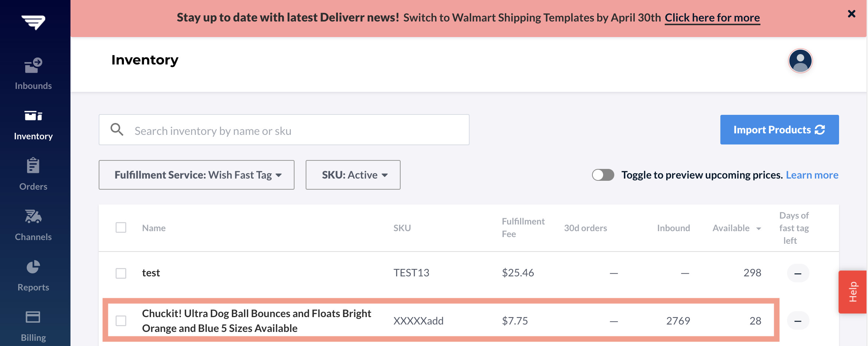Open the user profile avatar
This screenshot has height=346, width=868.
[x=800, y=61]
